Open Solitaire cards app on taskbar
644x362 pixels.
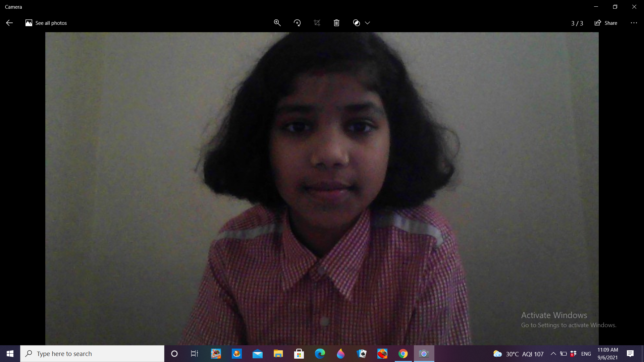pos(362,354)
